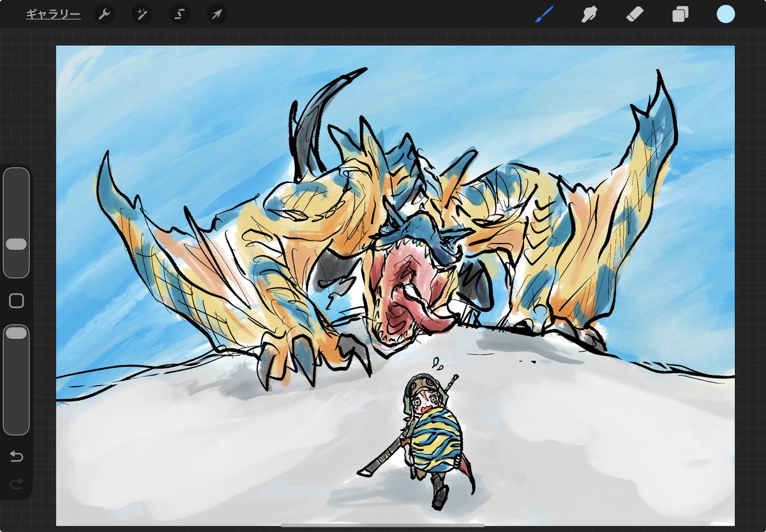The width and height of the screenshot is (766, 532).
Task: Select the Eraser tool
Action: (635, 14)
